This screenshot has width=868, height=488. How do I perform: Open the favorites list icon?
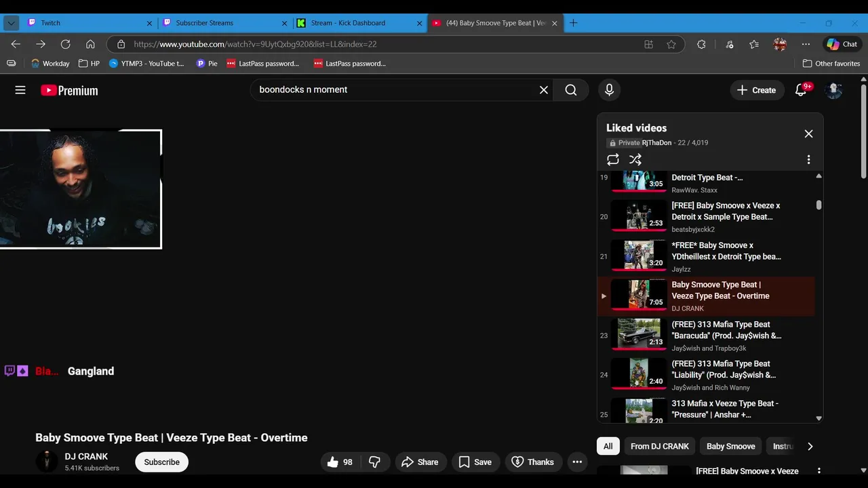click(754, 44)
